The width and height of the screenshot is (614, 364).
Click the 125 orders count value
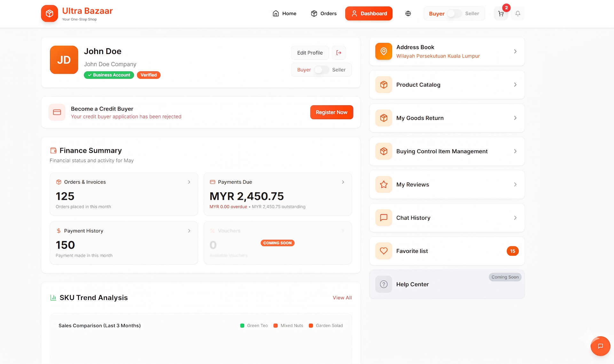click(65, 196)
